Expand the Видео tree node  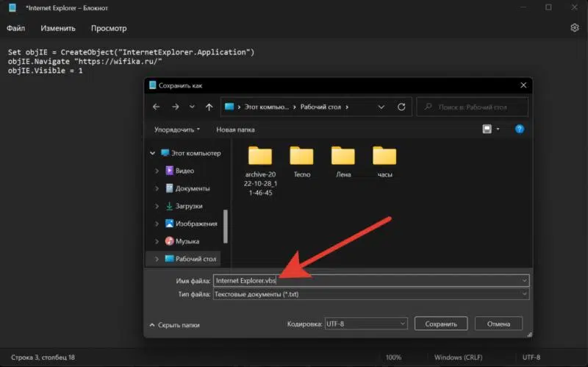coord(156,171)
